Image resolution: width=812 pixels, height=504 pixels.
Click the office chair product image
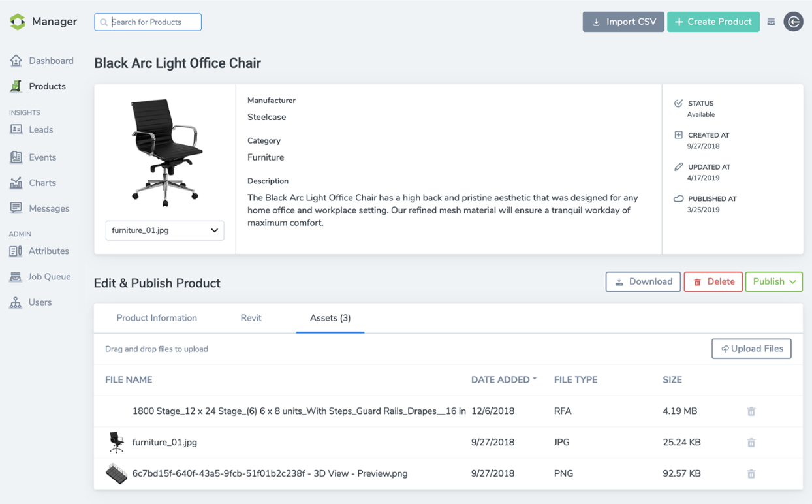click(164, 153)
